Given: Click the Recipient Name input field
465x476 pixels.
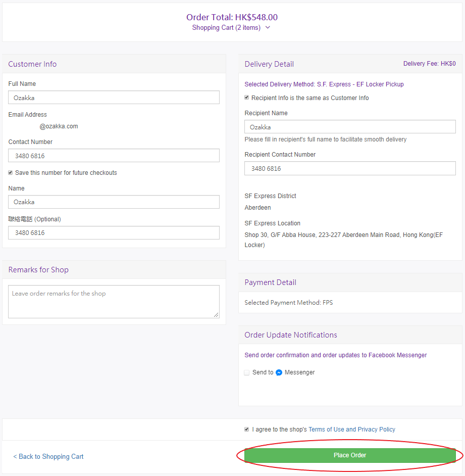Looking at the screenshot, I should 350,127.
